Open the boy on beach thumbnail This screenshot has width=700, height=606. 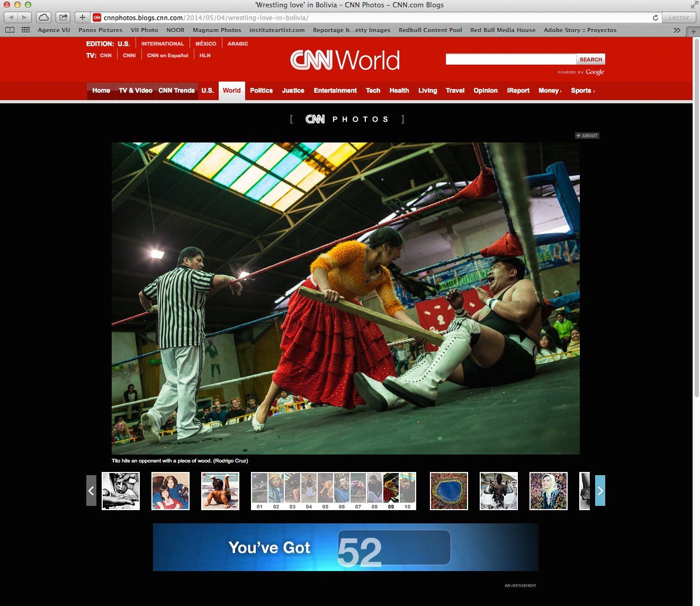220,491
